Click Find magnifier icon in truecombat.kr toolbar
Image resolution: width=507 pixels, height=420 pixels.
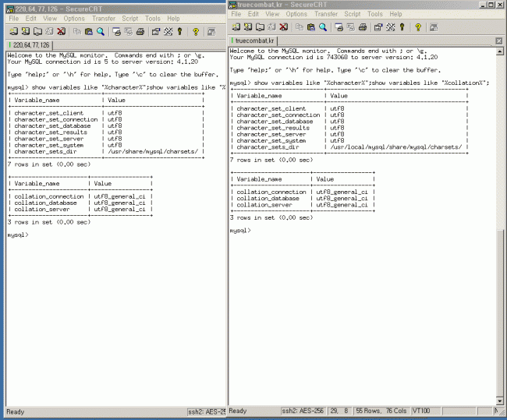tap(323, 26)
